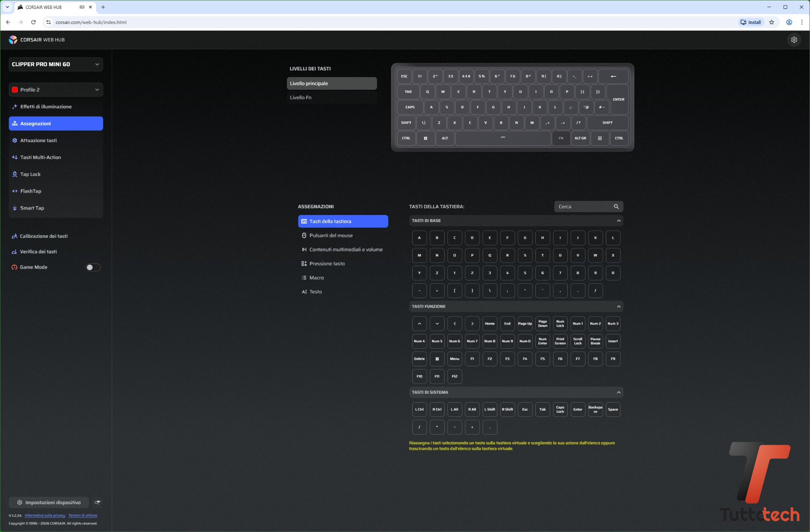810x532 pixels.
Task: Open Impostazioni dispositivo
Action: pos(49,502)
